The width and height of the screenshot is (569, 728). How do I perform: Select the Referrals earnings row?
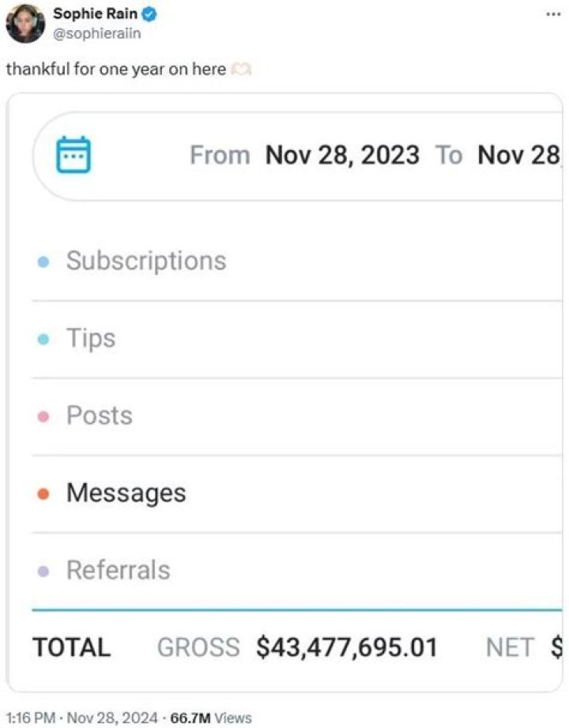coord(297,571)
